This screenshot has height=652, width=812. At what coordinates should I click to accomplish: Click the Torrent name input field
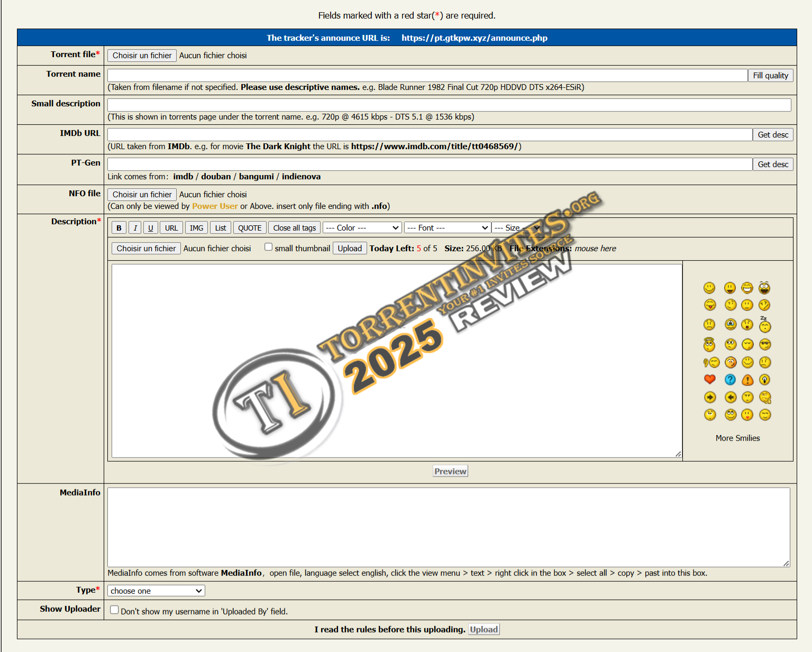[x=427, y=76]
